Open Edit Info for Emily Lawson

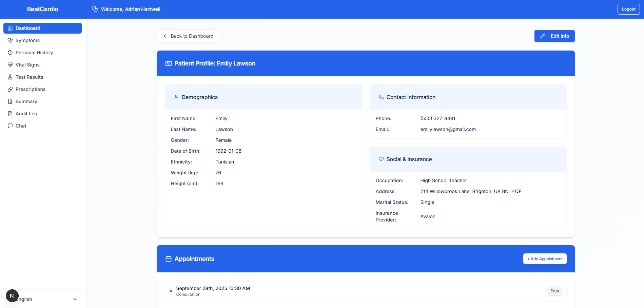click(554, 36)
